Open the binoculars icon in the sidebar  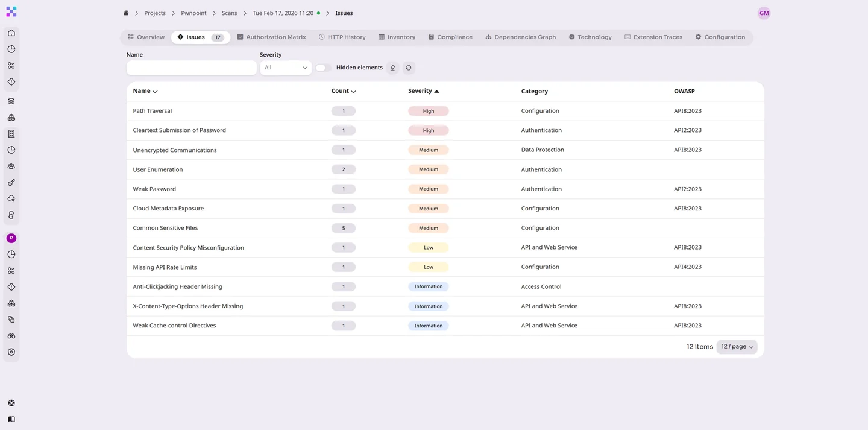tap(11, 336)
